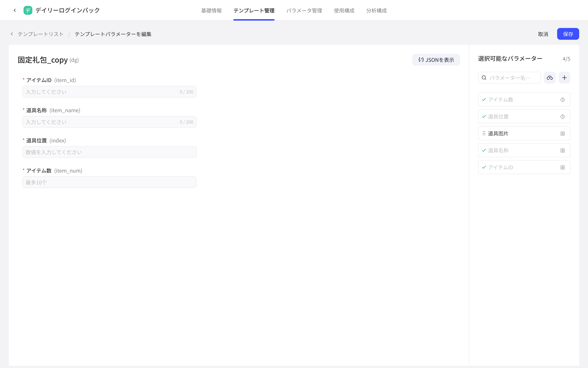This screenshot has width=588, height=368.
Task: Click the plus button to add a parameter
Action: pyautogui.click(x=564, y=78)
